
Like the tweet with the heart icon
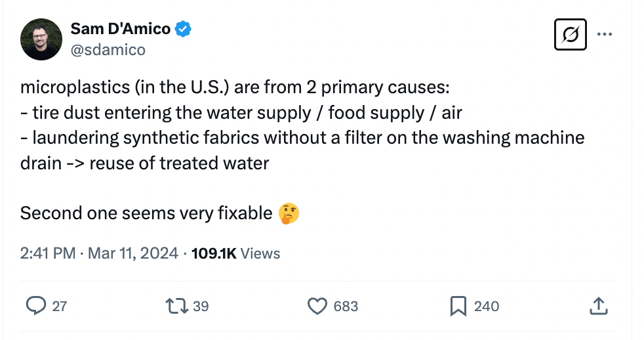pos(317,306)
